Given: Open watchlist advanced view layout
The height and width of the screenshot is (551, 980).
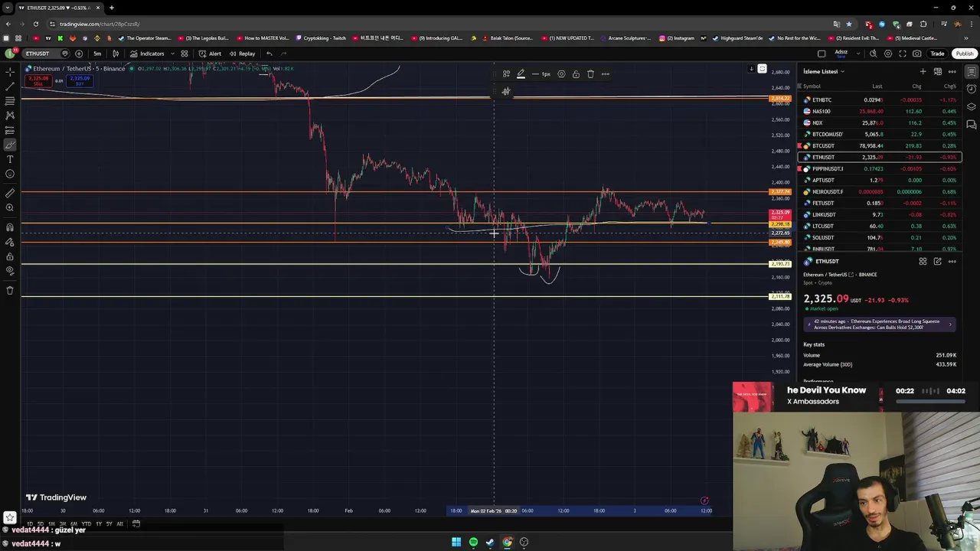Looking at the screenshot, I should click(937, 72).
